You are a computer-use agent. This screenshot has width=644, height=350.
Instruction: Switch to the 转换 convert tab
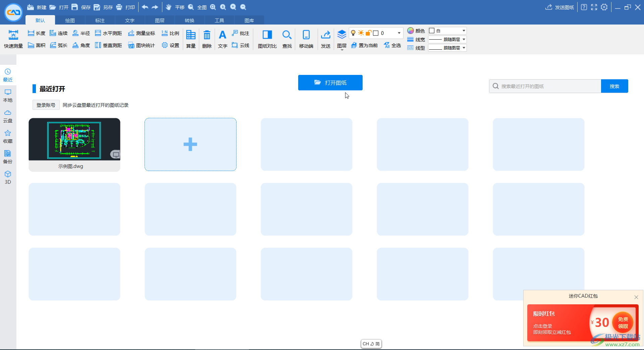coord(190,20)
